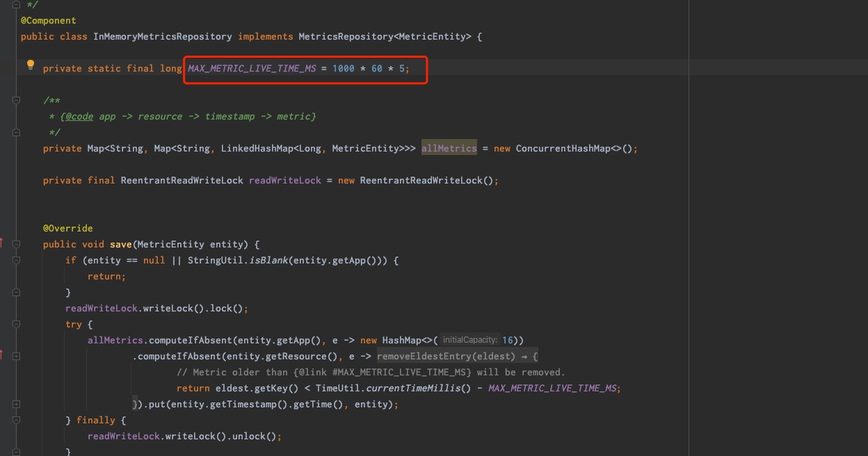
Task: Click the override gutter arrow beside save method
Action: click(2, 243)
